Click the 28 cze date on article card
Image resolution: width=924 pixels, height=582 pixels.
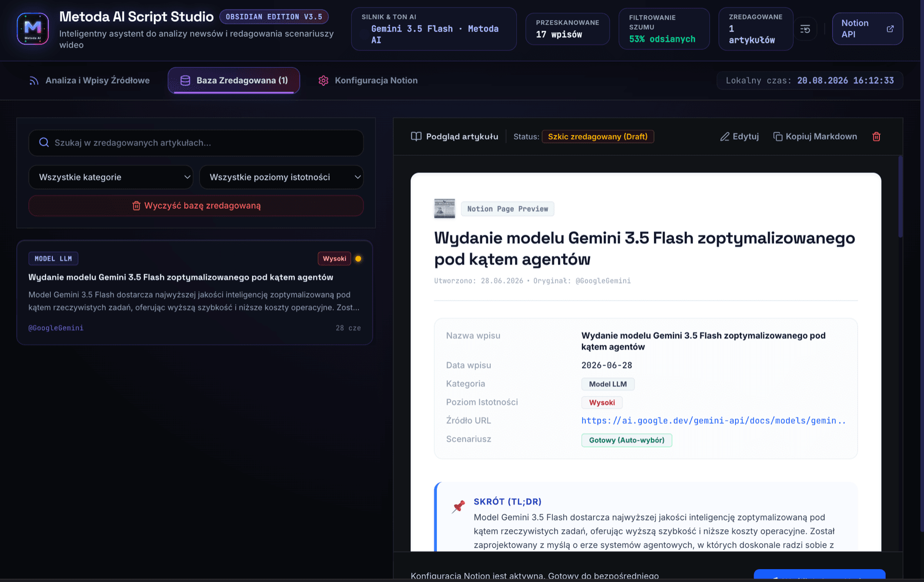point(348,328)
